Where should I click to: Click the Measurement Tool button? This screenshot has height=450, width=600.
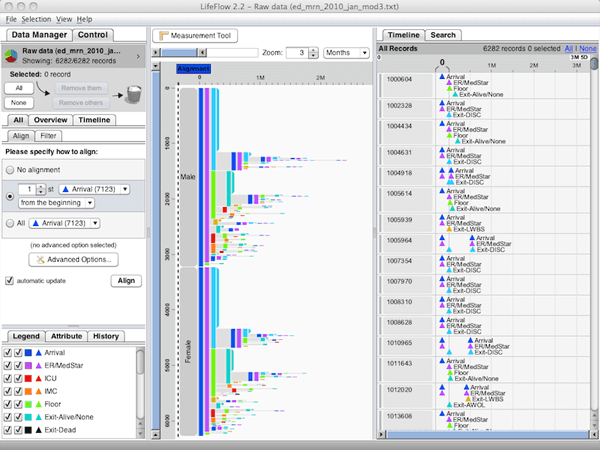[x=195, y=36]
